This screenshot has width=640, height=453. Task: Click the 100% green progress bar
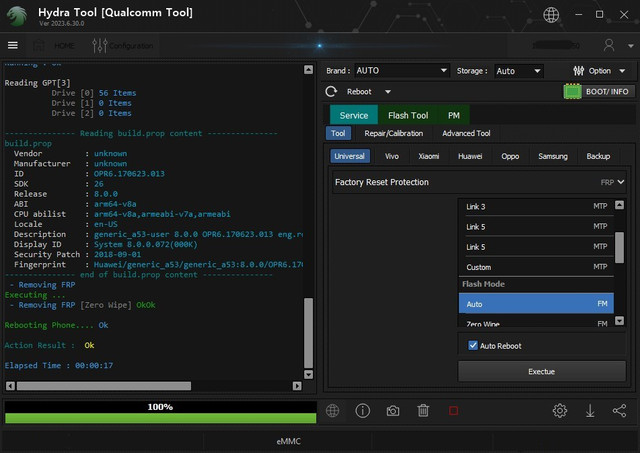click(x=160, y=418)
